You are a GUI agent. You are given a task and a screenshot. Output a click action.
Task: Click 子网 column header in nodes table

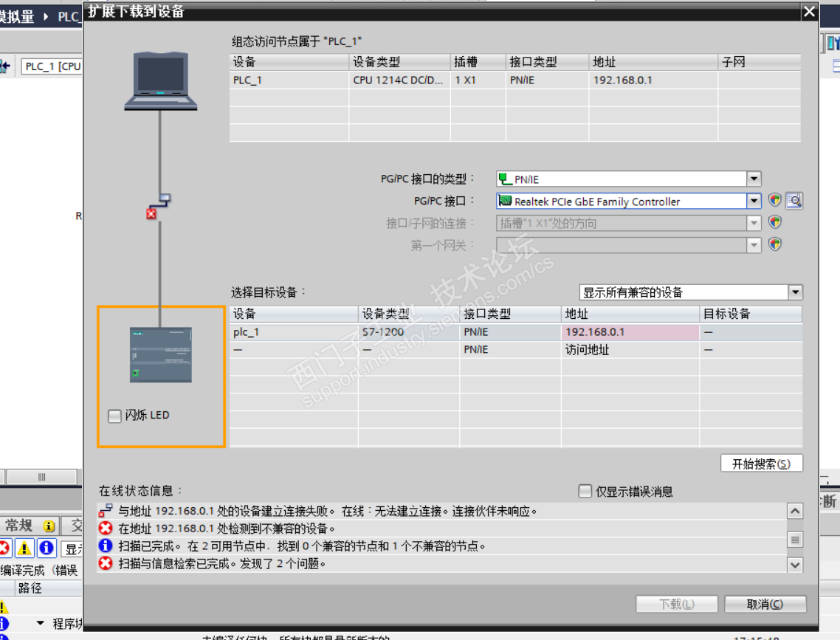point(759,62)
